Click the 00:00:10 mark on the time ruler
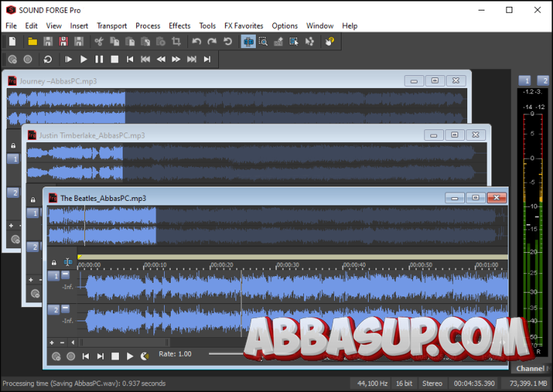Image resolution: width=553 pixels, height=392 pixels. [155, 265]
